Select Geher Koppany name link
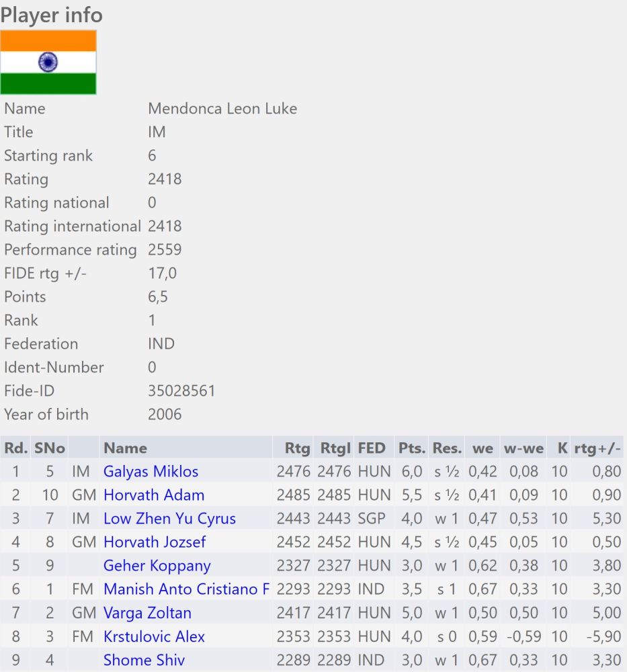Image resolution: width=627 pixels, height=672 pixels. click(x=157, y=566)
